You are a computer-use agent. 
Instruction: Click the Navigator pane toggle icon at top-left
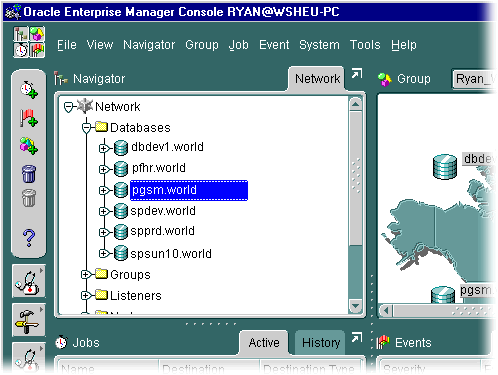pyautogui.click(x=21, y=34)
